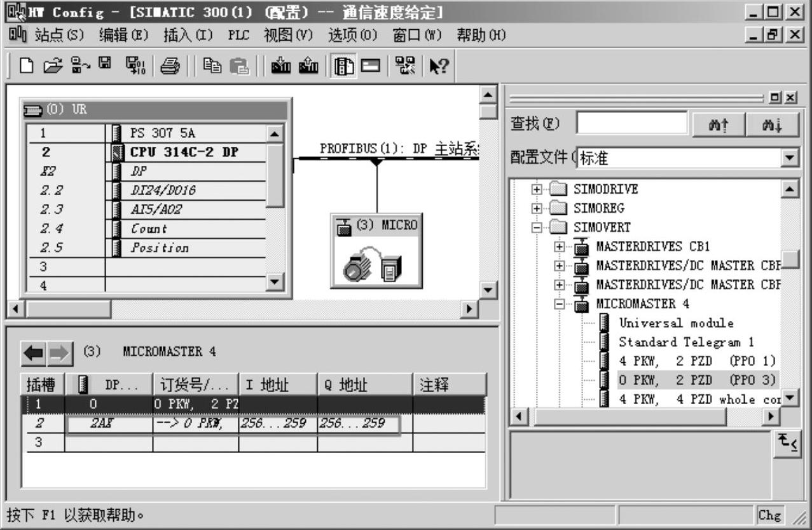Click module icon beside CPU 314C-2 DP
The height and width of the screenshot is (530, 812).
coord(116,153)
